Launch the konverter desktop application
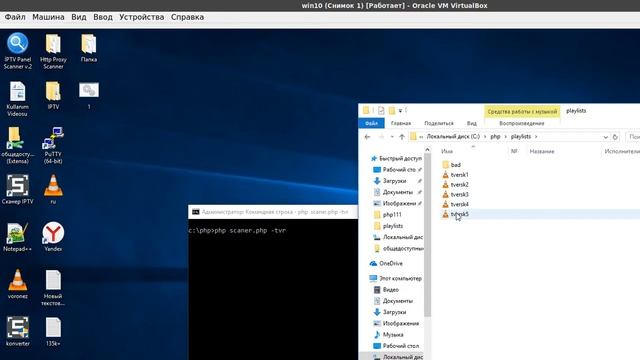This screenshot has width=640, height=360. [18, 331]
